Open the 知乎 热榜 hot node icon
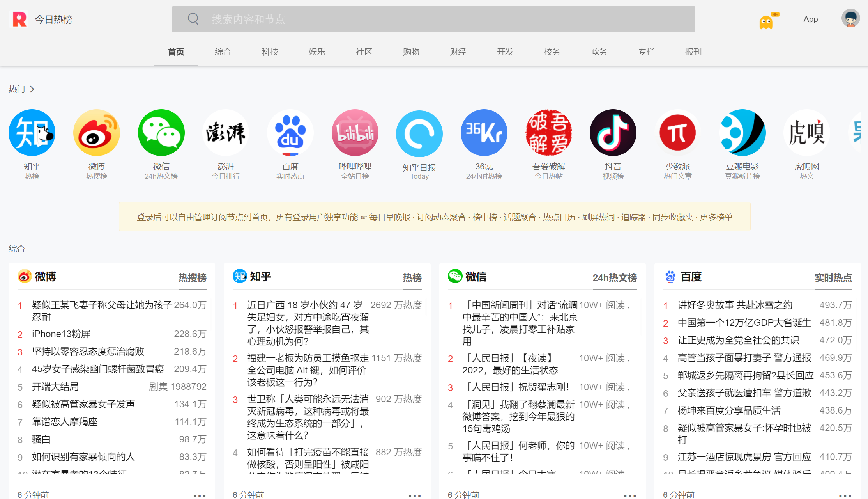 click(32, 133)
